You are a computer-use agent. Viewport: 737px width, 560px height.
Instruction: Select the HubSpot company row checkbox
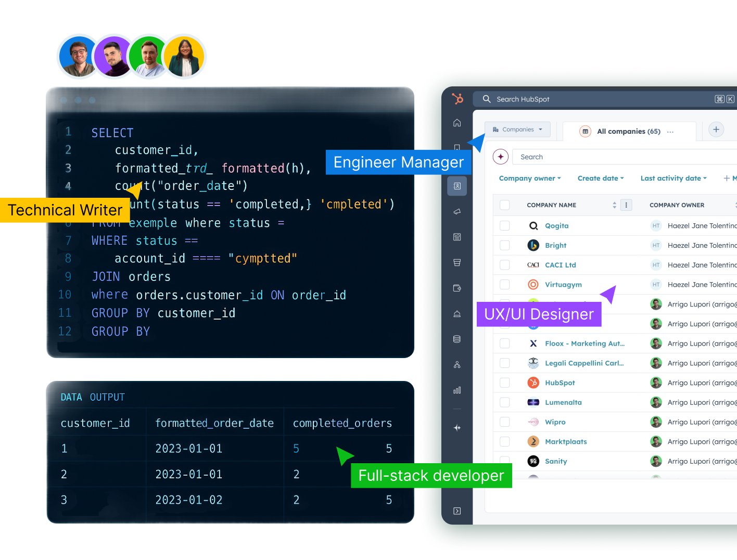pyautogui.click(x=504, y=383)
